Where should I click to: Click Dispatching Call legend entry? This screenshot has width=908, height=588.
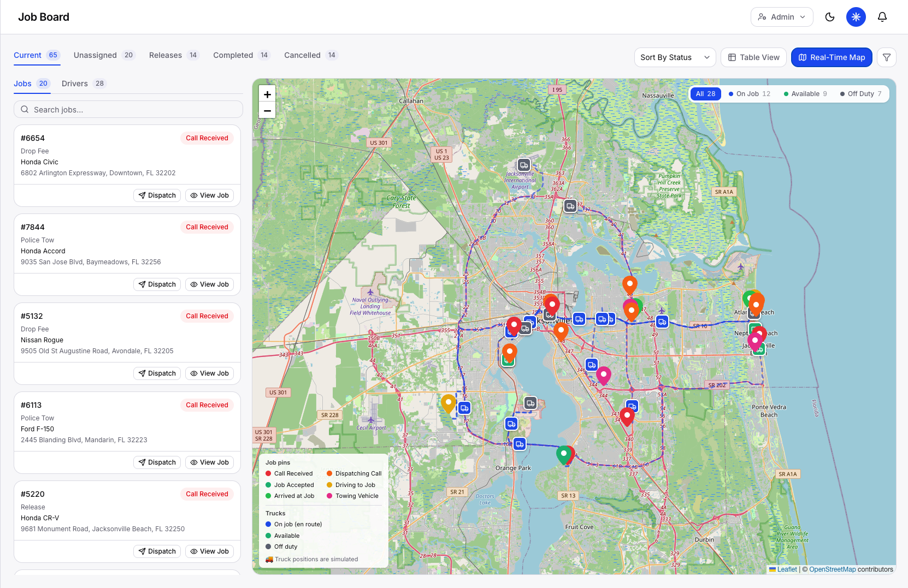pyautogui.click(x=354, y=473)
